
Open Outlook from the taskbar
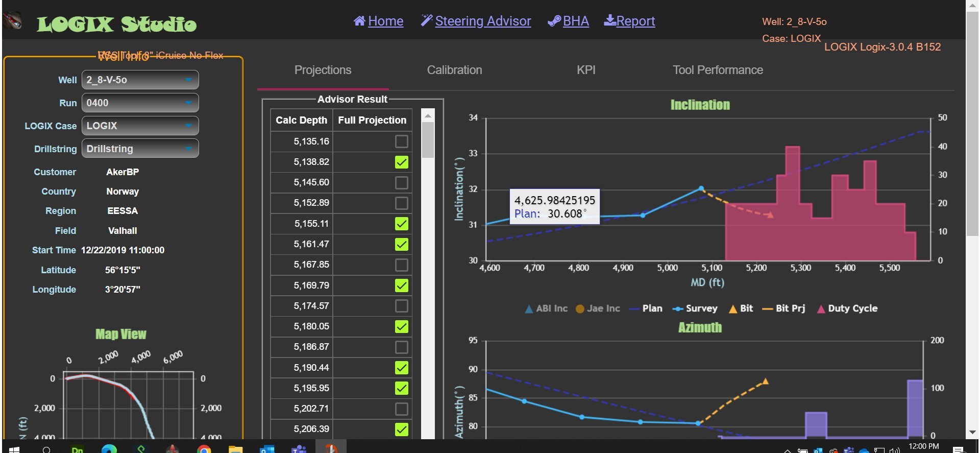(267, 449)
